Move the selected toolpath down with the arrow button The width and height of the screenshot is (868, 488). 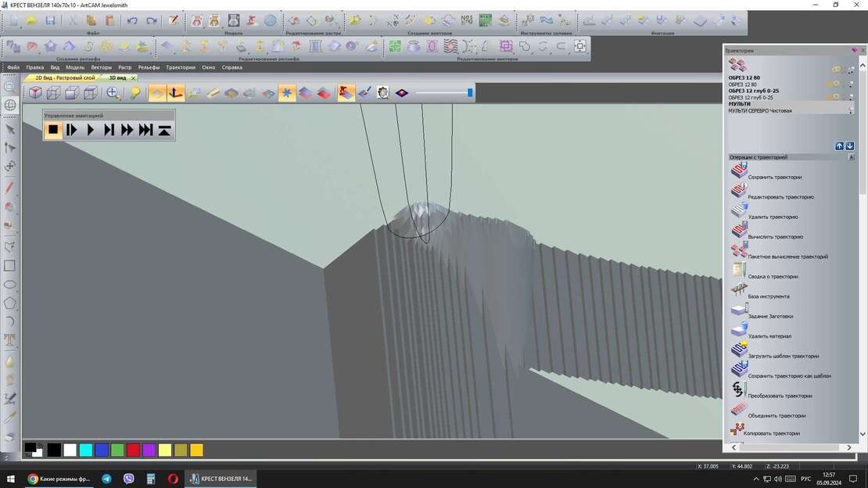coord(850,146)
